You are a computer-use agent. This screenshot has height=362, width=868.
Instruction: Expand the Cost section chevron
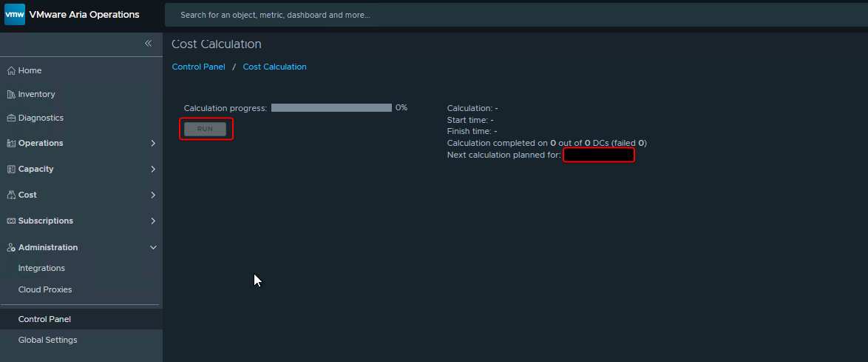coord(153,195)
